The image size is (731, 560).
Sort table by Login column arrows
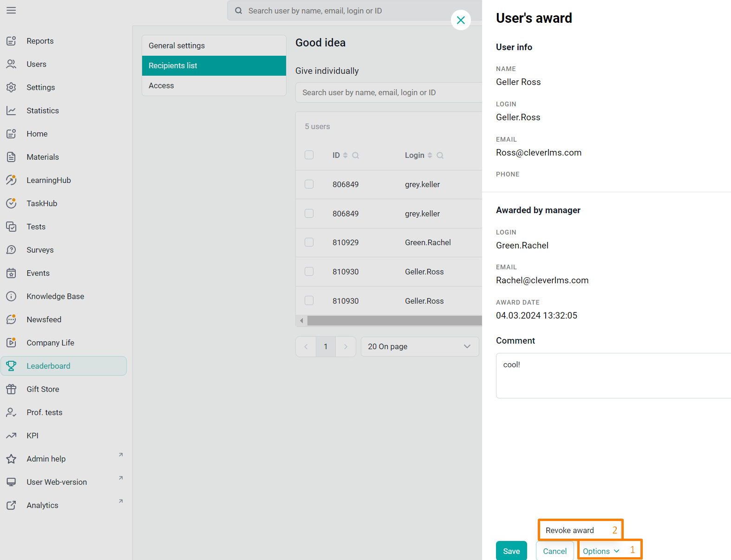click(x=430, y=156)
